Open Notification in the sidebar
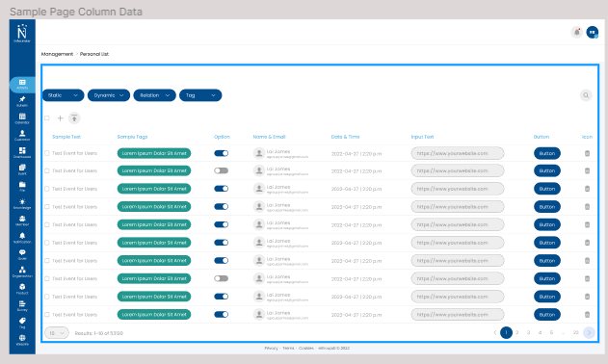The image size is (608, 364). 22,238
